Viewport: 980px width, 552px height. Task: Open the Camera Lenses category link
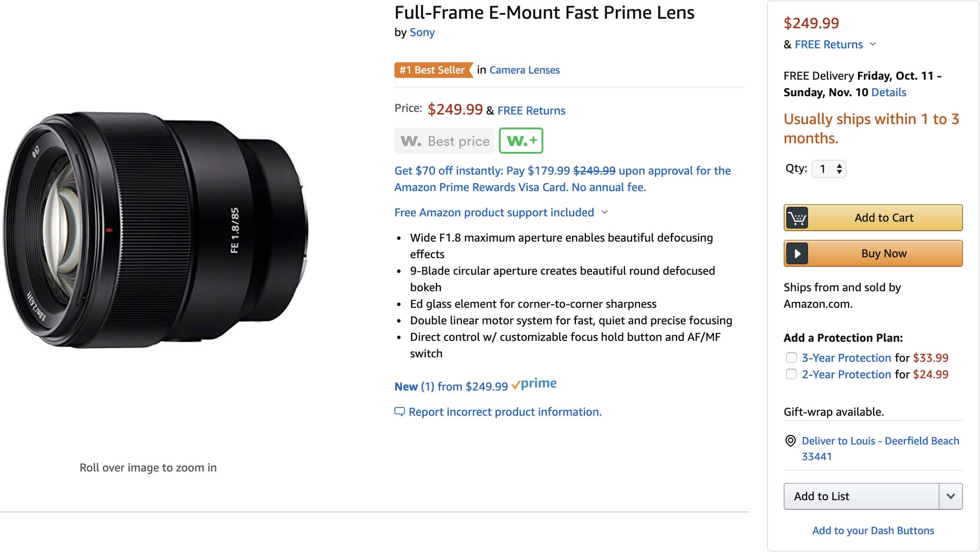[524, 70]
